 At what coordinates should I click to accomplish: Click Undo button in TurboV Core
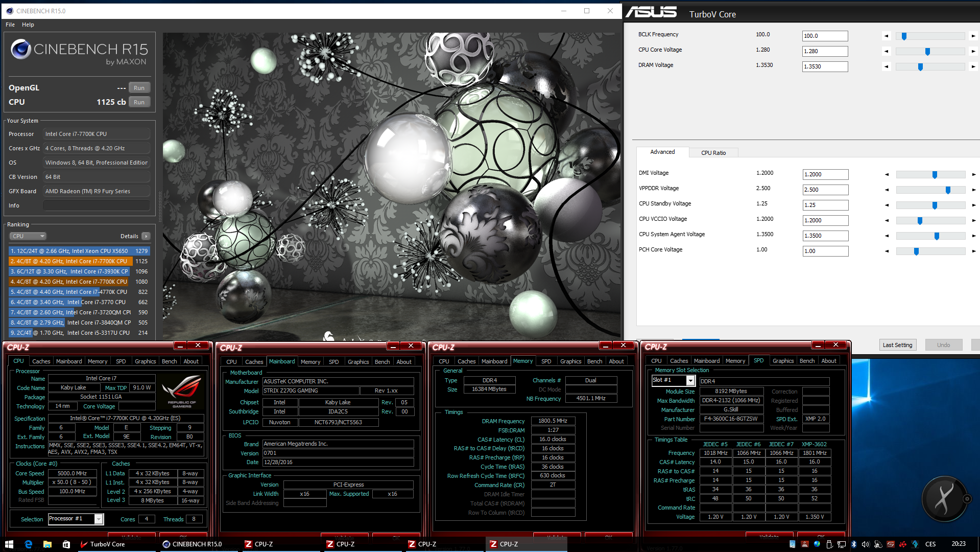pyautogui.click(x=943, y=345)
